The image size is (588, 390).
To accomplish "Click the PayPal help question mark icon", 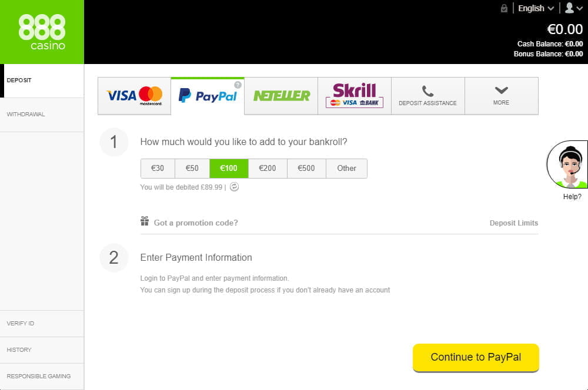I will point(238,85).
